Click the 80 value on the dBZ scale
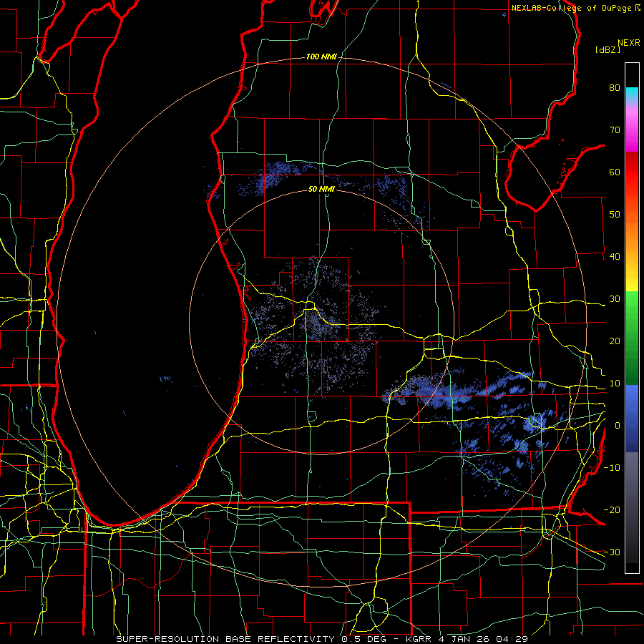Image resolution: width=644 pixels, height=644 pixels. (615, 87)
